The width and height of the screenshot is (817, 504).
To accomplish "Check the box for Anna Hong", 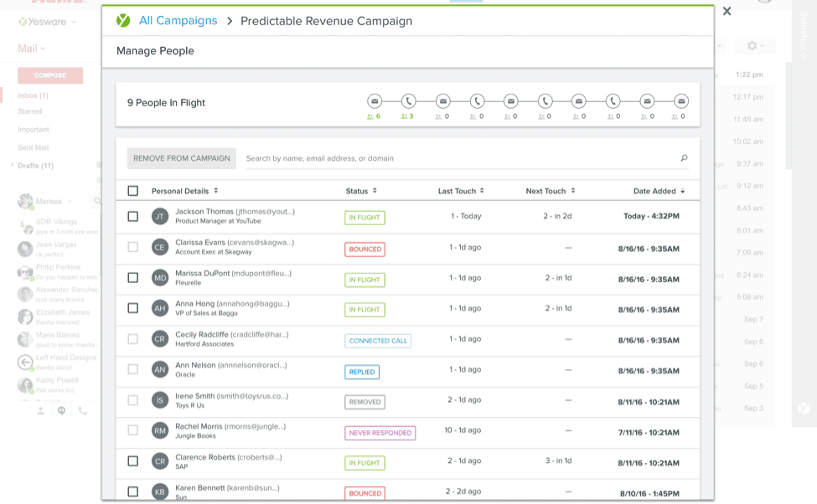I will click(x=133, y=308).
